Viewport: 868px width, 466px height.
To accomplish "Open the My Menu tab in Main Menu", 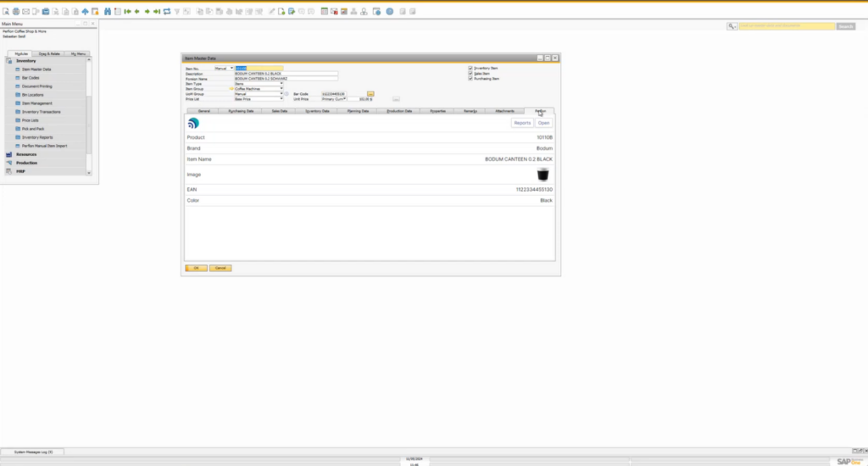I will pos(78,53).
